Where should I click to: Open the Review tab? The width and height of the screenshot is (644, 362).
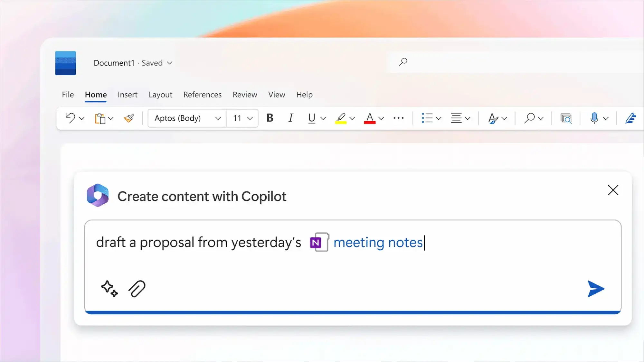pos(245,95)
